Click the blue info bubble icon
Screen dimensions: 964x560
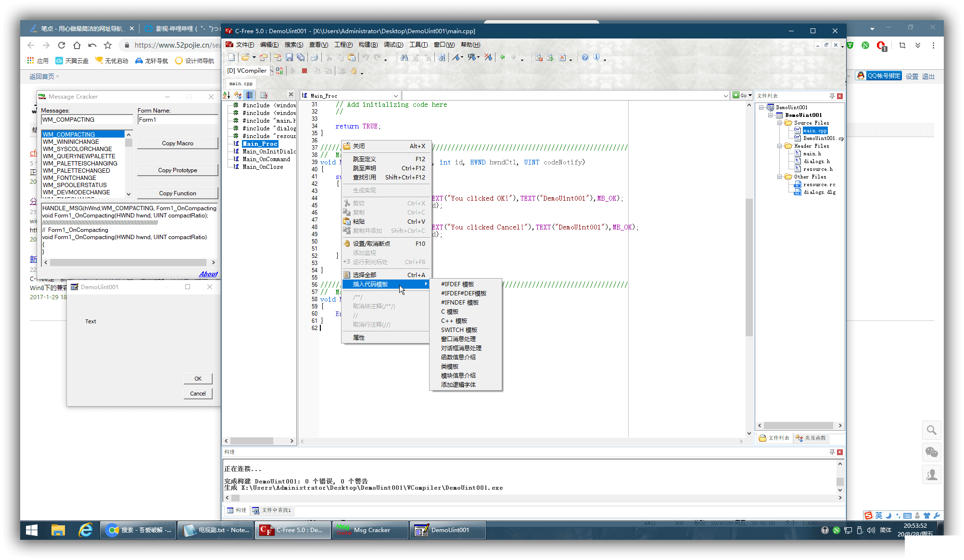[x=596, y=57]
